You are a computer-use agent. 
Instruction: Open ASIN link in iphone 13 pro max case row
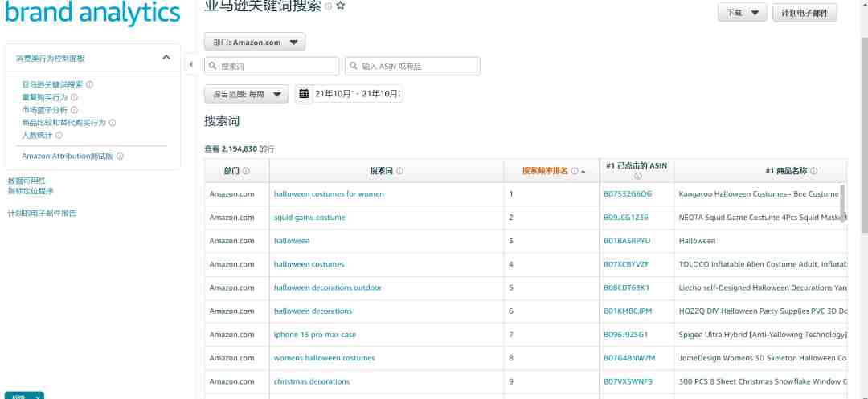[626, 334]
